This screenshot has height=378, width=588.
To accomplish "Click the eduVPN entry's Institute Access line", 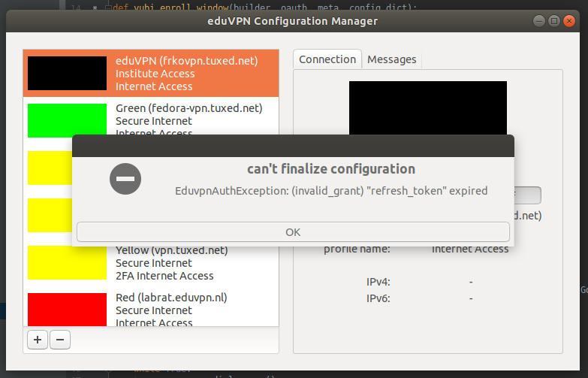I will pos(155,74).
